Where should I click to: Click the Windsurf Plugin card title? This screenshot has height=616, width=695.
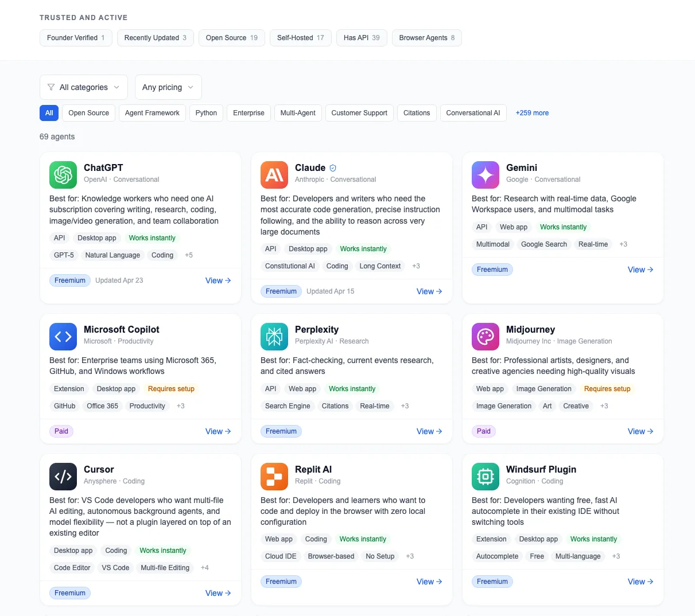[x=541, y=469]
